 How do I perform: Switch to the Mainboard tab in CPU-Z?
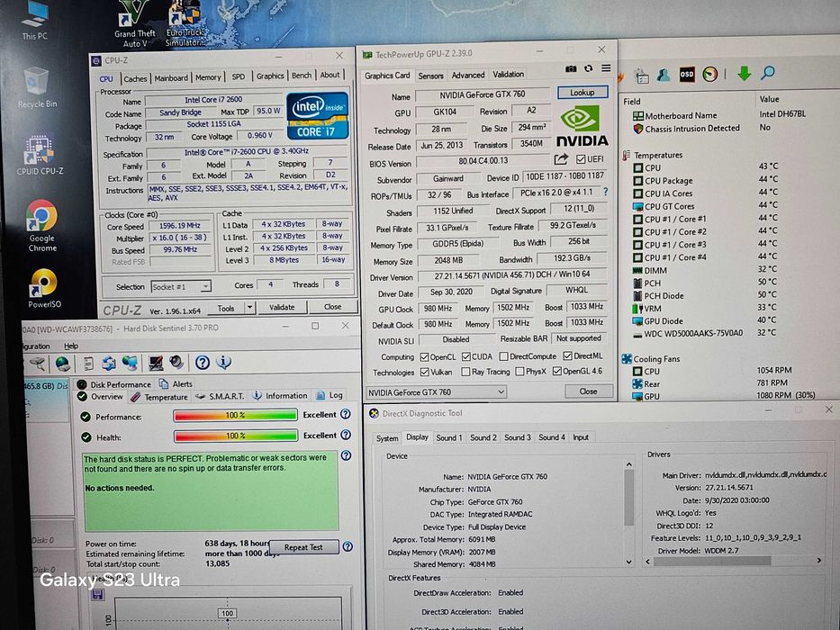[171, 78]
